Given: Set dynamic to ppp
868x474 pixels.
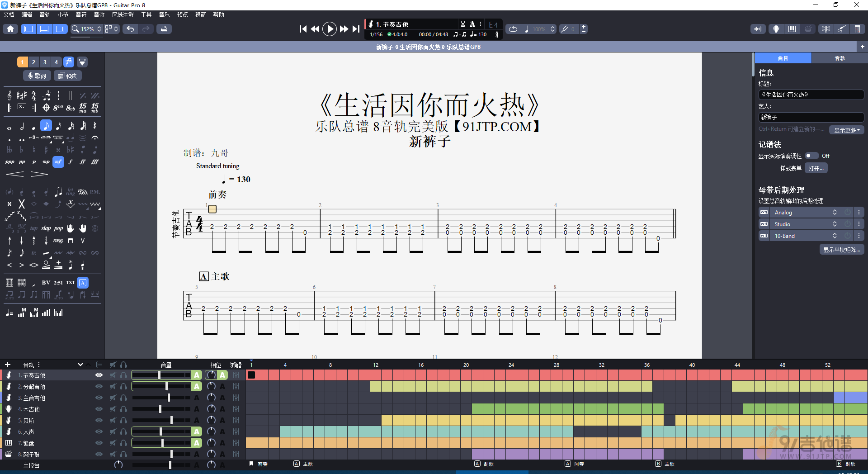Looking at the screenshot, I should pos(9,161).
